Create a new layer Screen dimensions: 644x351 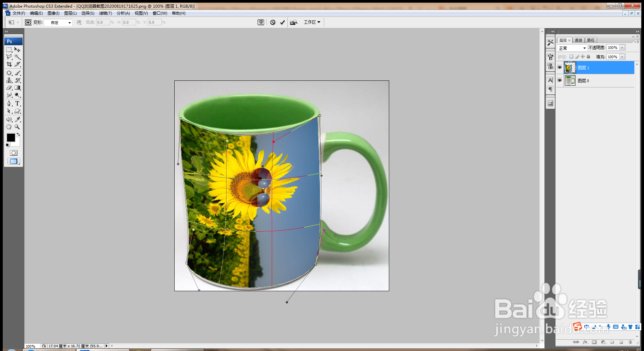point(621,342)
